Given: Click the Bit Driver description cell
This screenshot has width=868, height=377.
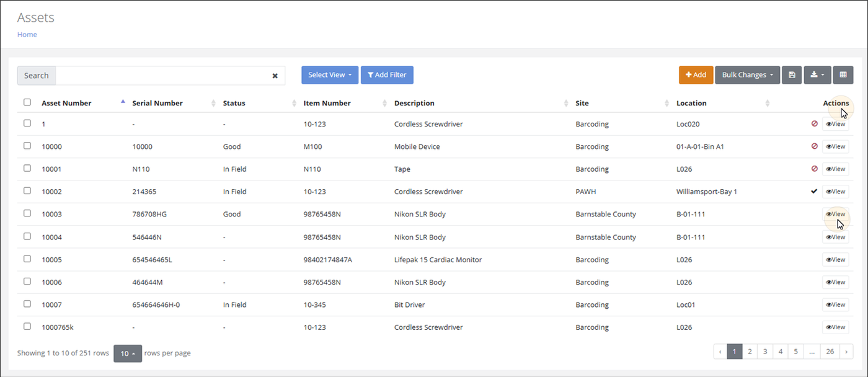Looking at the screenshot, I should click(409, 305).
